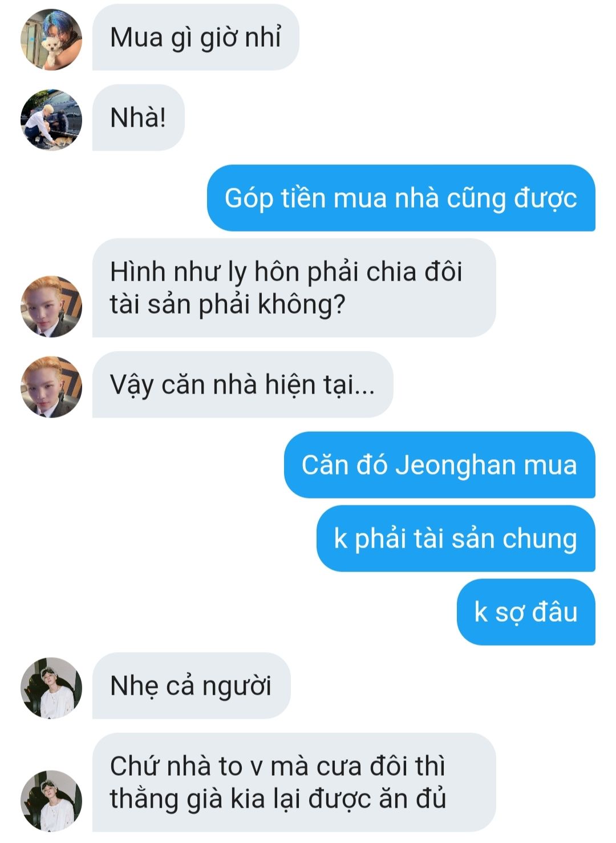Open profile picture beside "Hình như ly hôn" message
The image size is (616, 843).
click(x=51, y=306)
